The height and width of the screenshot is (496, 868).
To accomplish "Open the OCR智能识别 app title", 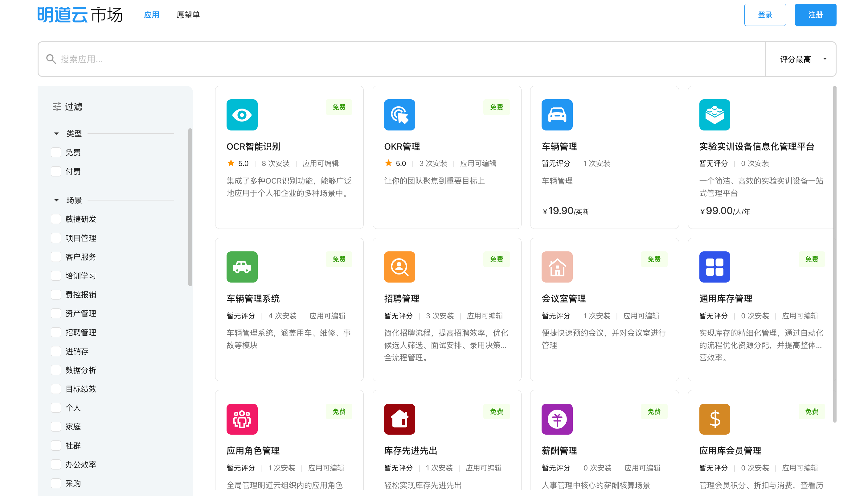I will pos(254,147).
